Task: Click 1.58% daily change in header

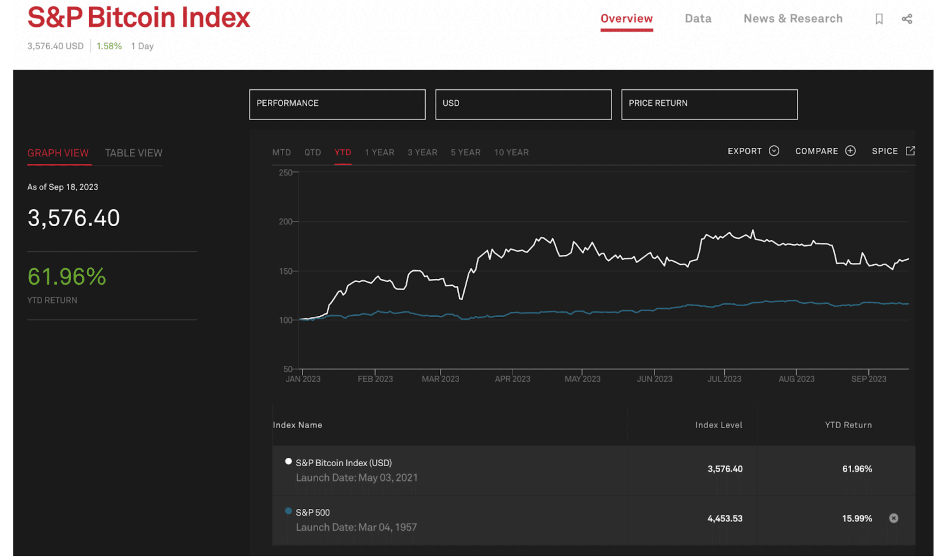Action: tap(109, 46)
